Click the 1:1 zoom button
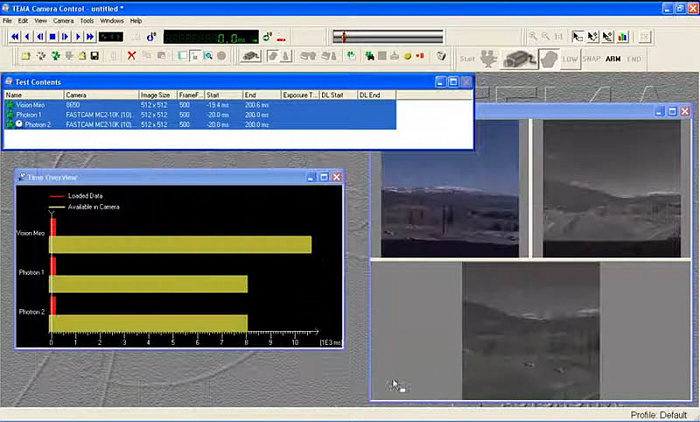 click(x=558, y=37)
